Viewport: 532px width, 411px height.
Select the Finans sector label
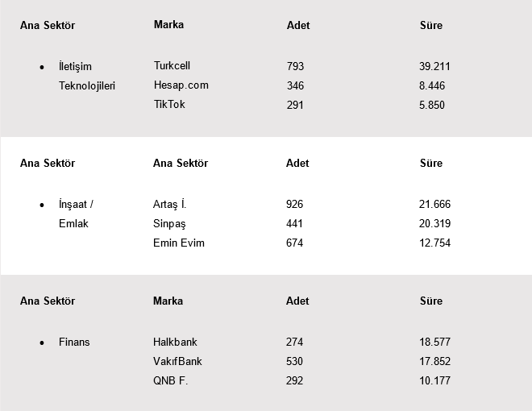coord(74,342)
